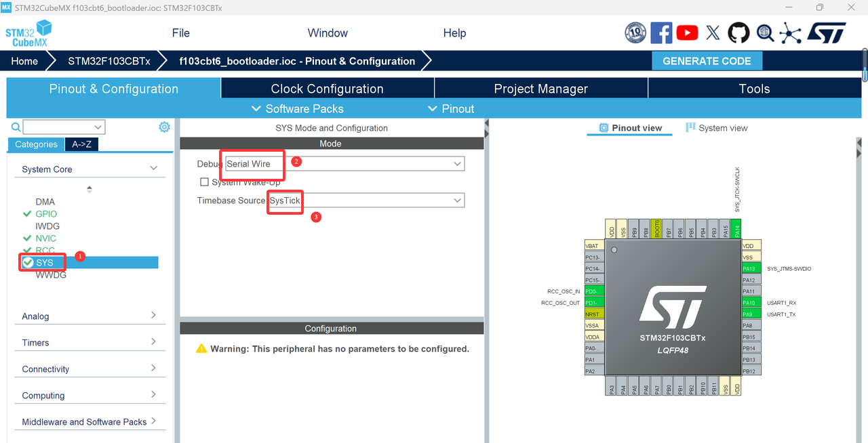The image size is (868, 443).
Task: Expand Middleware and Software Packs category
Action: point(90,421)
